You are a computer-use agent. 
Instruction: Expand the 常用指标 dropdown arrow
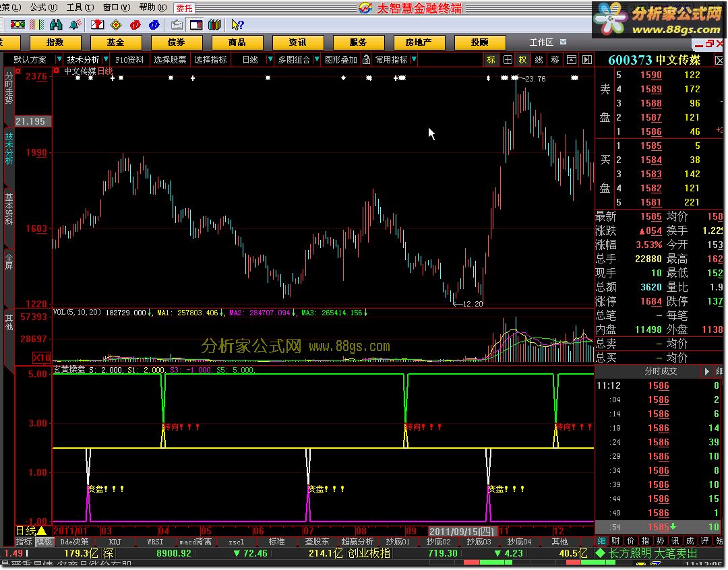[414, 59]
